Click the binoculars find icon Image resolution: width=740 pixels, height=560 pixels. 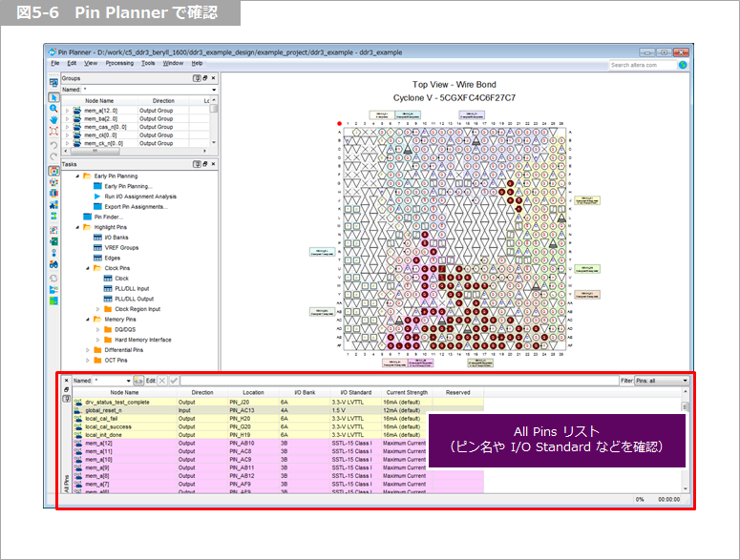53,264
